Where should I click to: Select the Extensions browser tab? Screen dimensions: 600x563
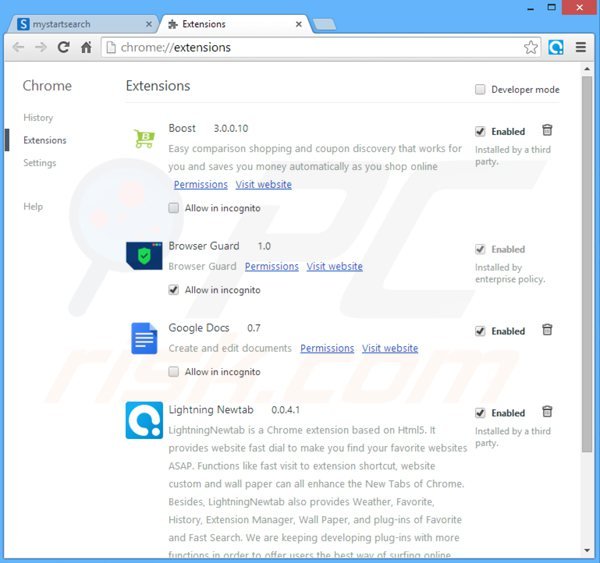(235, 24)
